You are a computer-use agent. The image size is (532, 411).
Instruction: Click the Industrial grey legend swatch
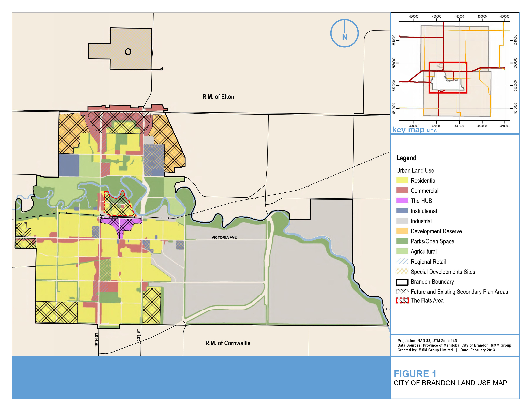[x=402, y=221]
